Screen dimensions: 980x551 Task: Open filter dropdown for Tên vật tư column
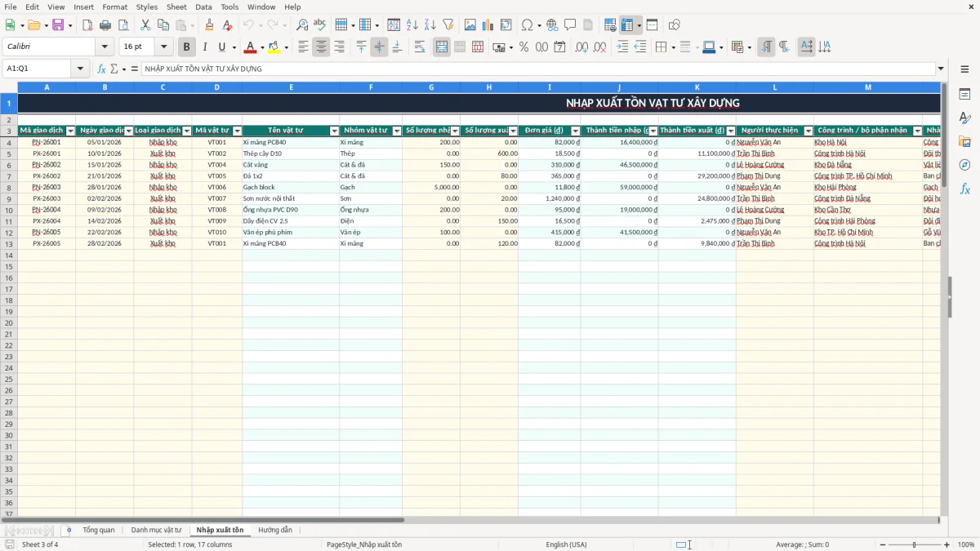click(334, 131)
